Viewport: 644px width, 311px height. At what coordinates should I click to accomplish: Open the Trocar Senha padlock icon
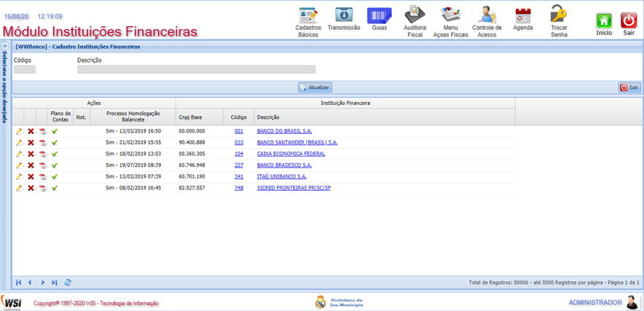[x=559, y=15]
